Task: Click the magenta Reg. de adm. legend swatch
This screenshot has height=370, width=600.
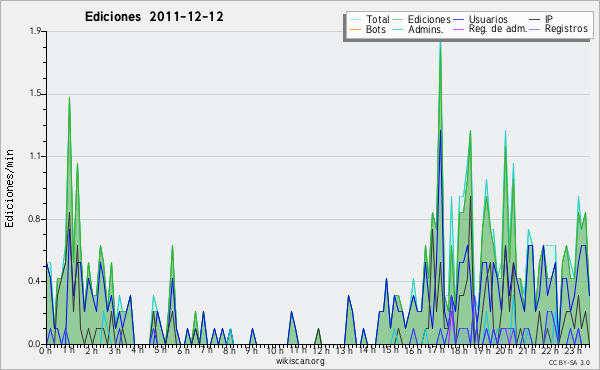Action: click(x=459, y=29)
